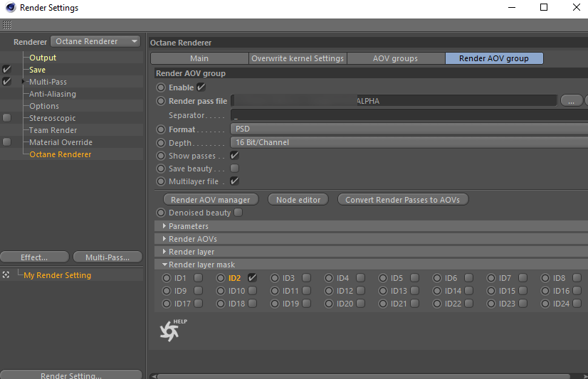This screenshot has width=588, height=379.
Task: Click the animation dot next to Show passes
Action: tap(161, 156)
